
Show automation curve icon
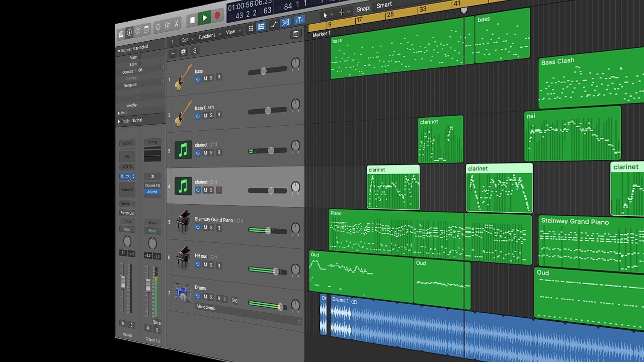275,24
